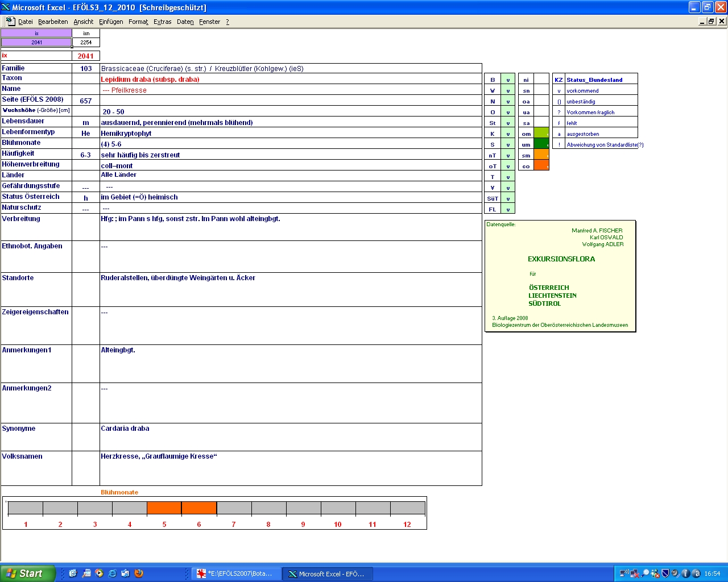This screenshot has height=582, width=728.
Task: Click the quick launch icon before Firefox
Action: click(125, 573)
